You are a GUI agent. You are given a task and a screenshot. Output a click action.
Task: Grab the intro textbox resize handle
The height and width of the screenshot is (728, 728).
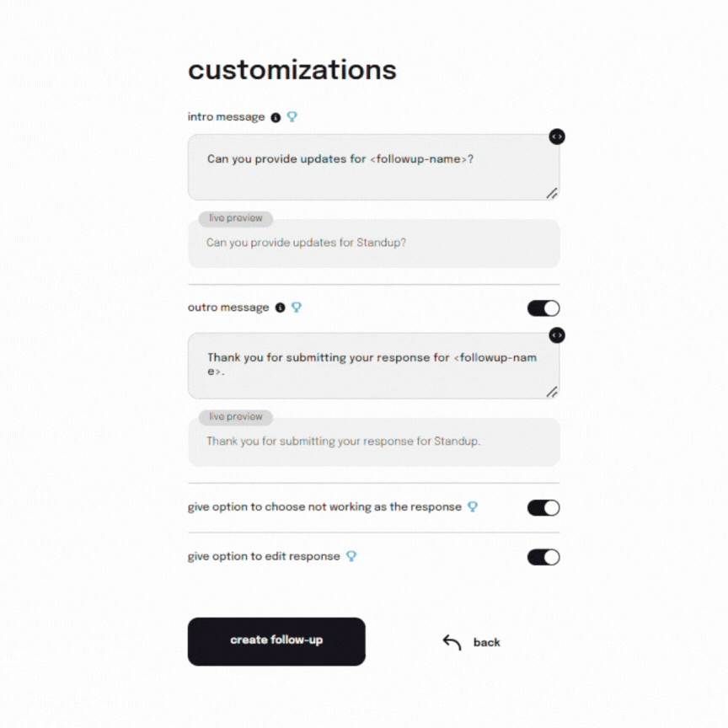click(x=552, y=193)
